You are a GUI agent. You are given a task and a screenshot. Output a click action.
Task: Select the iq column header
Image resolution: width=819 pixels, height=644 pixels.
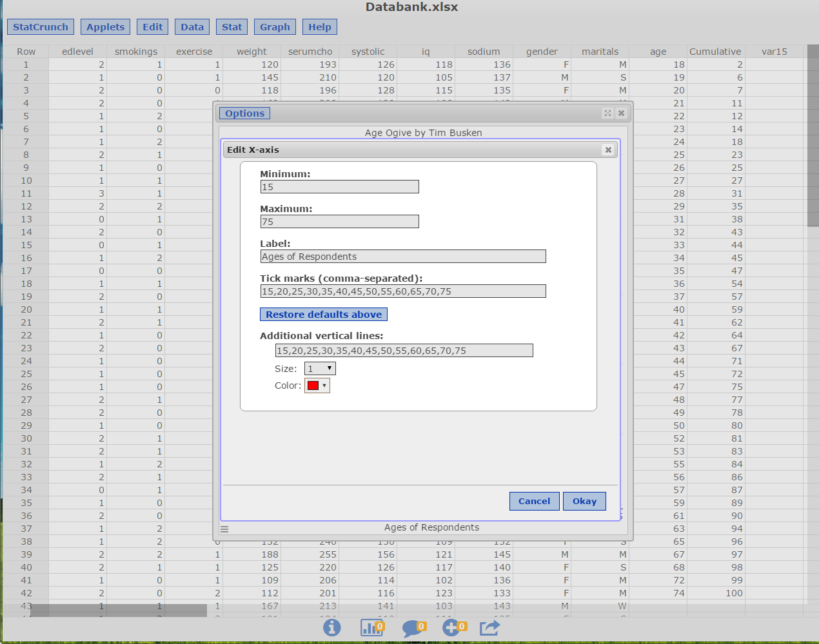[426, 52]
